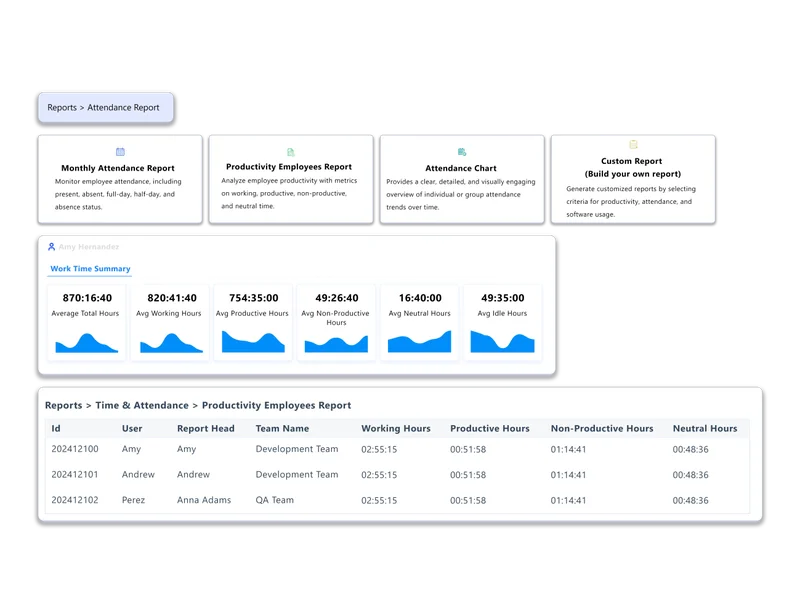
Task: Click QA Team in the Team Name column
Action: (x=274, y=500)
